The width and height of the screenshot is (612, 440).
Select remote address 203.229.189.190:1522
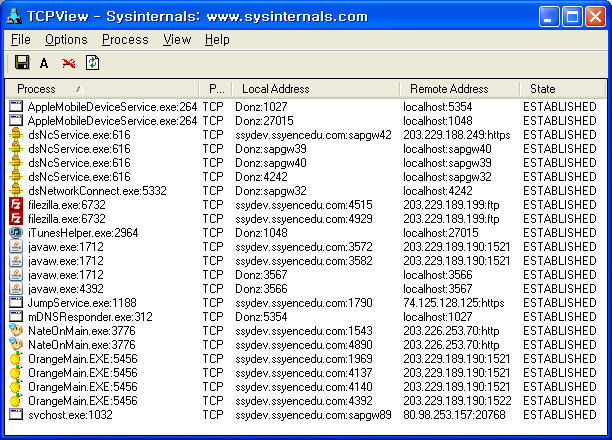click(457, 401)
